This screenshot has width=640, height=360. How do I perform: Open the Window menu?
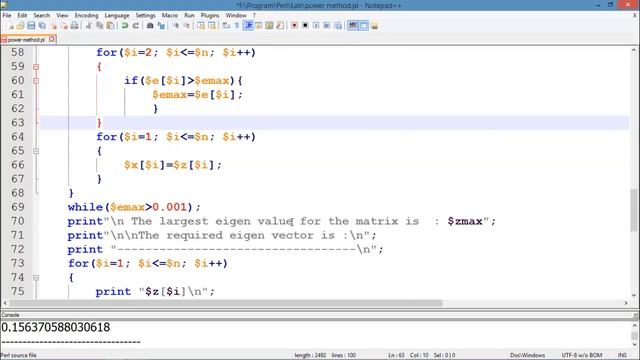coord(236,16)
